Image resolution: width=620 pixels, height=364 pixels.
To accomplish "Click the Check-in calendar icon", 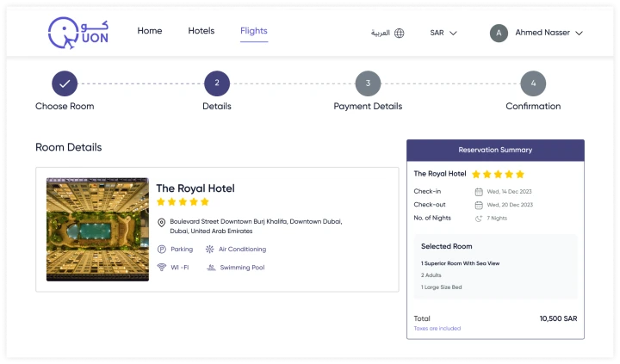I will click(479, 191).
